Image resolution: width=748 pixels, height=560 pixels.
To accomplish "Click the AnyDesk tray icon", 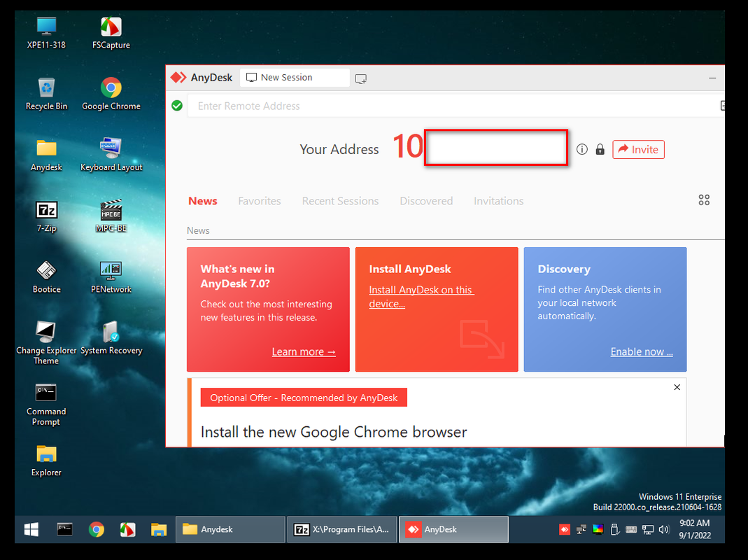I will click(x=565, y=529).
